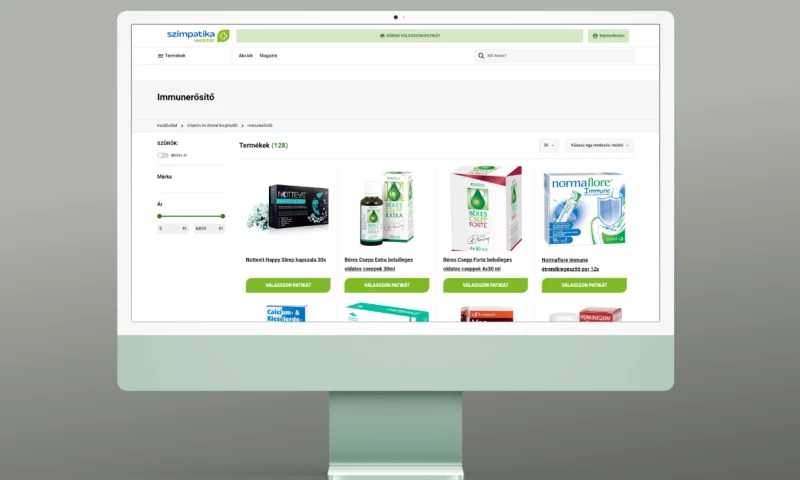Open the 20 items-per-page dropdown
800x480 pixels.
point(548,145)
